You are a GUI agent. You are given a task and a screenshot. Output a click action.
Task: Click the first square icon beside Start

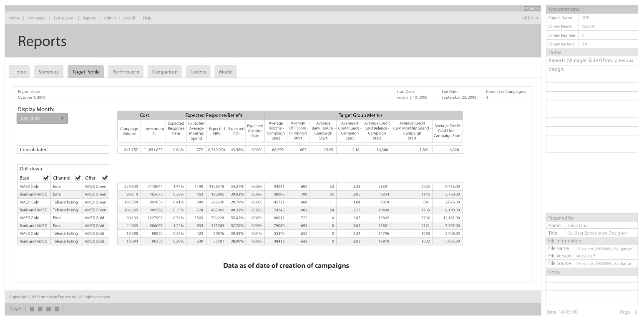point(32,309)
